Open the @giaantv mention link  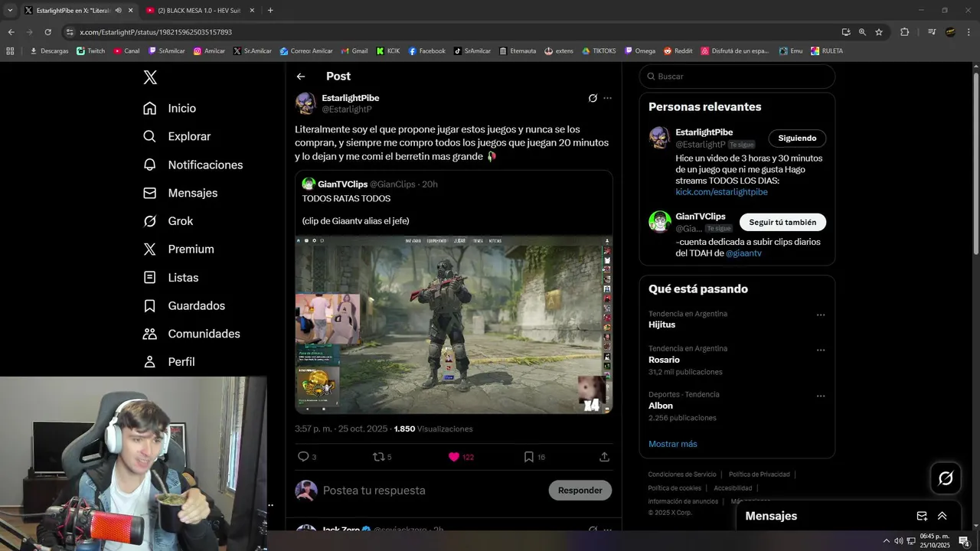coord(743,253)
